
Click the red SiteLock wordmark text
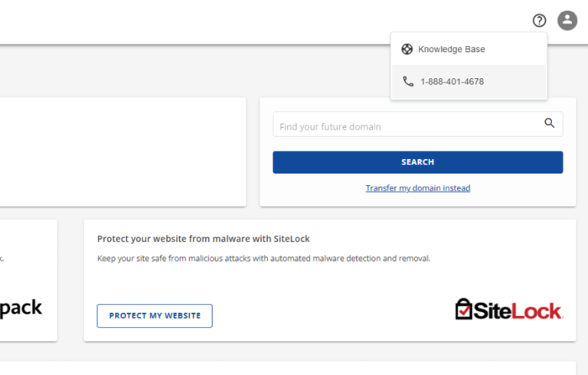tap(518, 311)
